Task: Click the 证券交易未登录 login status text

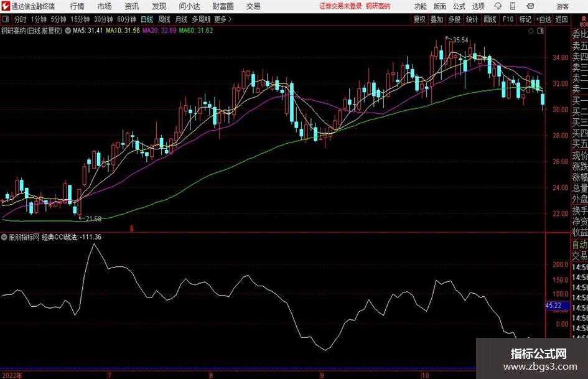Action: click(x=340, y=6)
